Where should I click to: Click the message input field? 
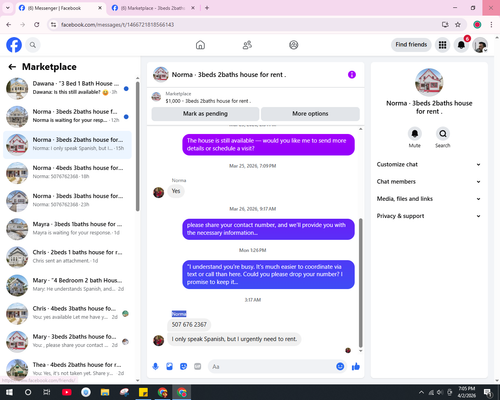272,367
